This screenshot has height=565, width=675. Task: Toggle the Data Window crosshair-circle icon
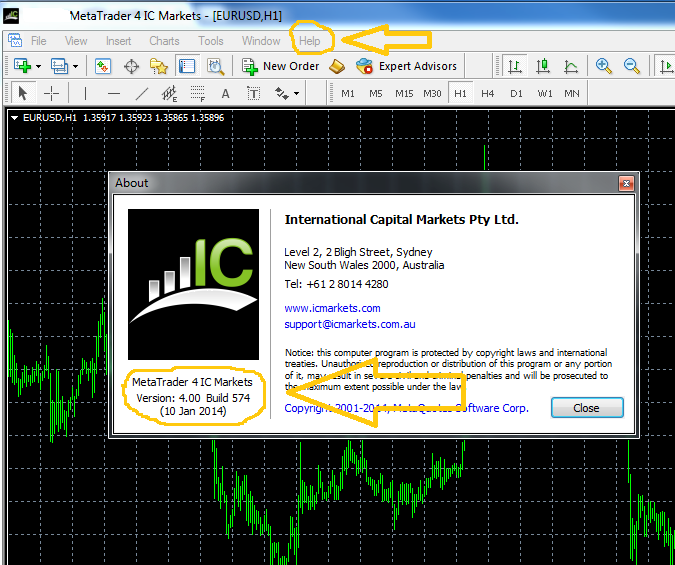tap(131, 67)
